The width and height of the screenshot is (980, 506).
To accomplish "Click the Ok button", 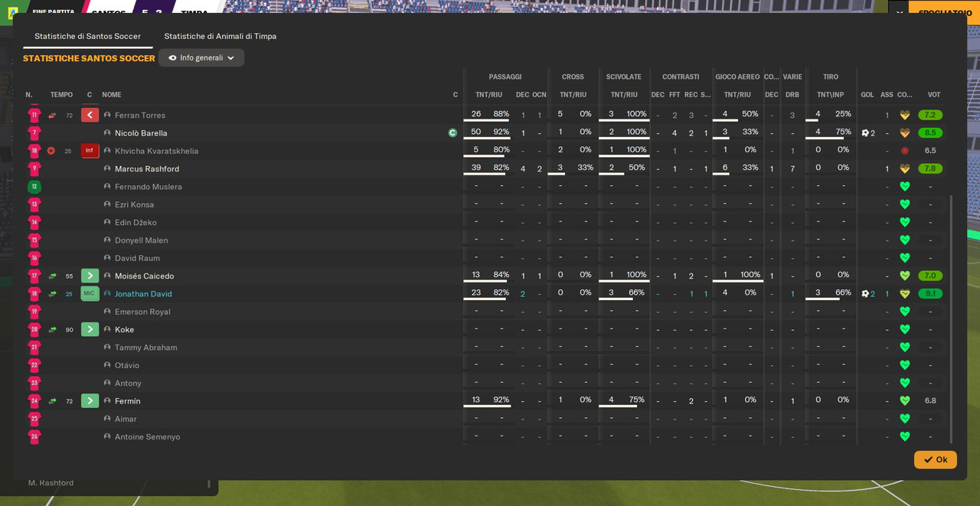I will pos(935,459).
